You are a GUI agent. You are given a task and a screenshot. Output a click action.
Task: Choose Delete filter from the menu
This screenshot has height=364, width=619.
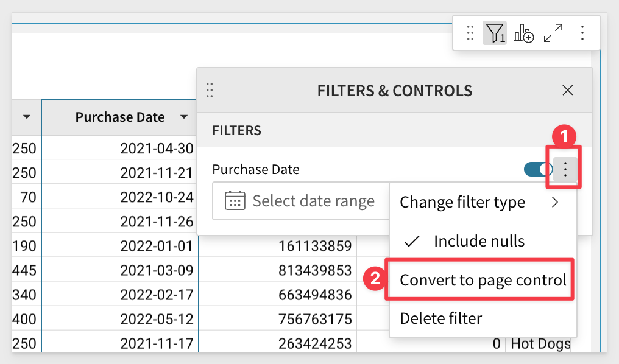click(x=440, y=318)
